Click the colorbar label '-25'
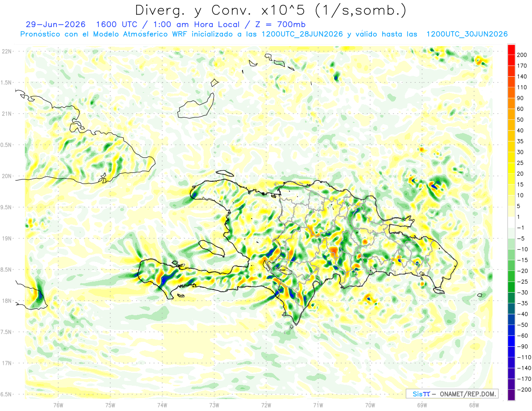532x411 pixels. [524, 282]
